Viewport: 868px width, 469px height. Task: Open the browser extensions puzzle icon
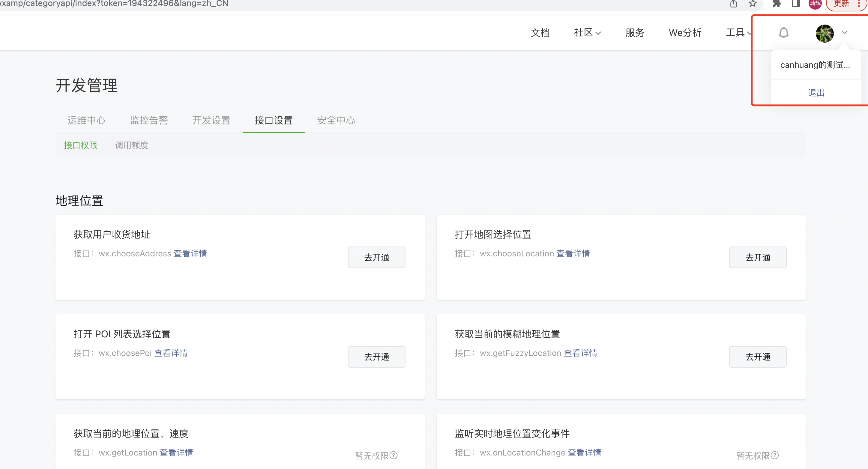(777, 4)
